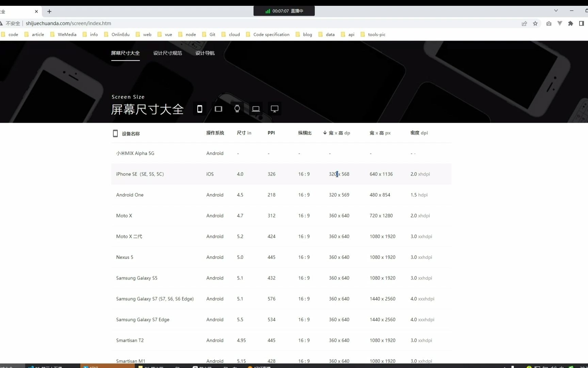Click the 320 x 569 dp value
Screen dimensions: 588x368
tap(339, 195)
